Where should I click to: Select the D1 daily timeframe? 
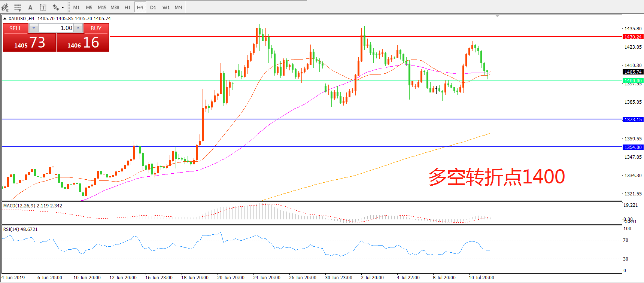153,7
